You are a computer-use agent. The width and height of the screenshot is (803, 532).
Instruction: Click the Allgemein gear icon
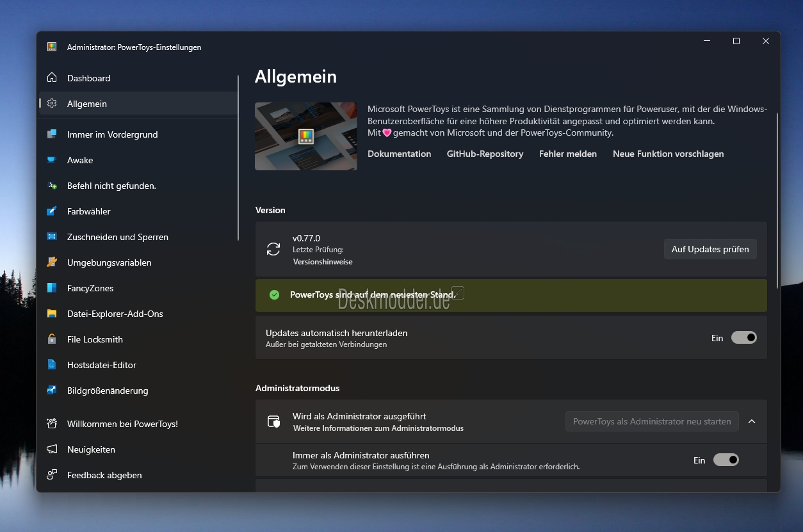pos(52,104)
